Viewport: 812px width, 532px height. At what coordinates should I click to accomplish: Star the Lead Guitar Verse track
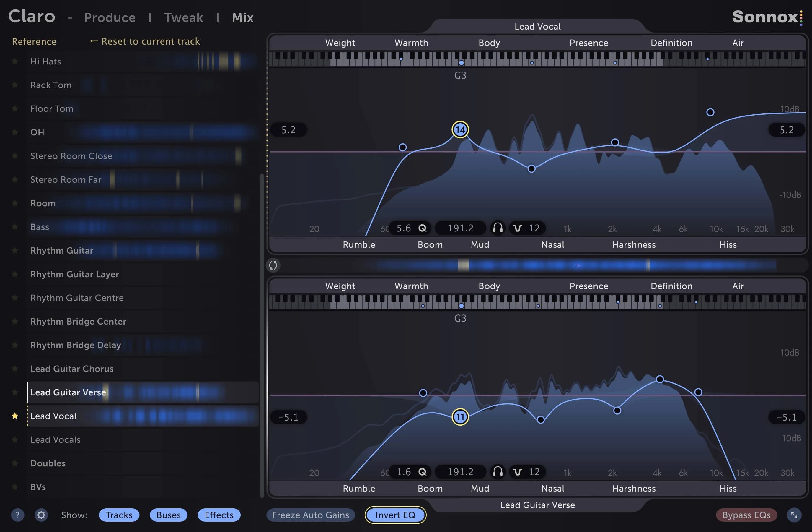(x=15, y=392)
